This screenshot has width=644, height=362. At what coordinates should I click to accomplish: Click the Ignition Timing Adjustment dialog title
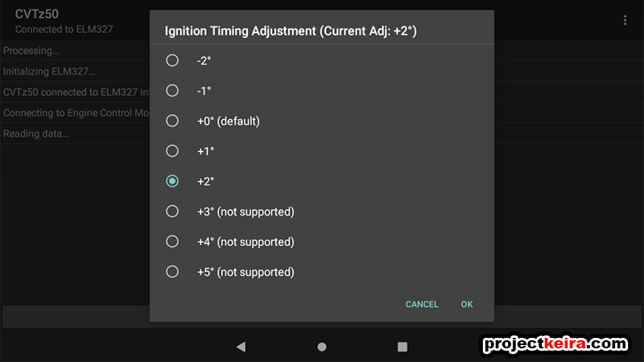point(291,31)
